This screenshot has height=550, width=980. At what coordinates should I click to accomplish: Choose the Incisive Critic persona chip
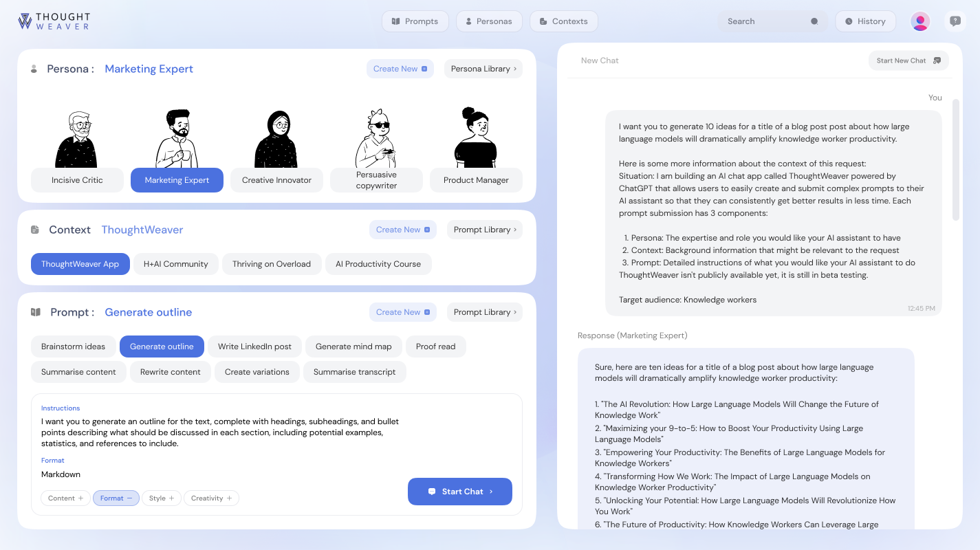click(77, 180)
